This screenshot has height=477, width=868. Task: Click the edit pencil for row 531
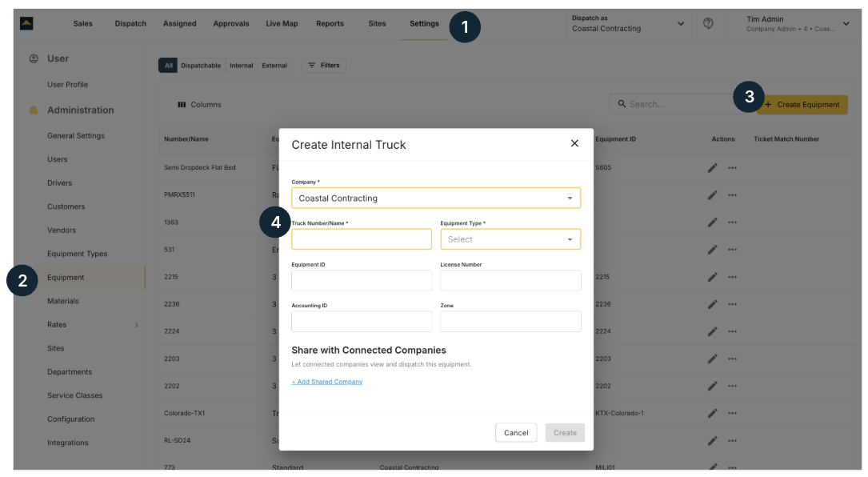[x=713, y=250]
